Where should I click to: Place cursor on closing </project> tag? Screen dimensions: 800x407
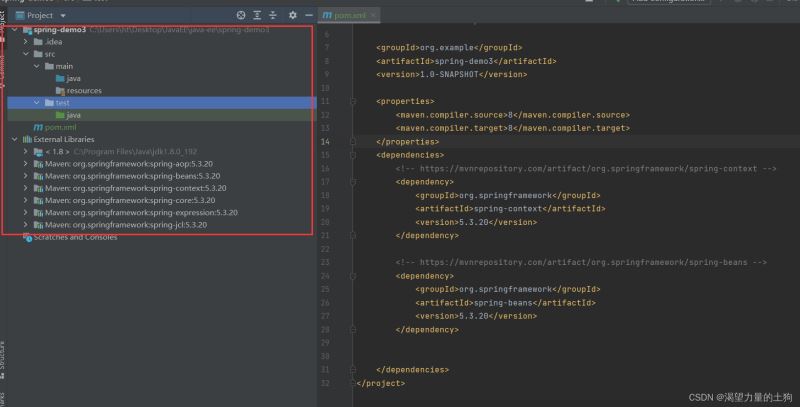381,383
